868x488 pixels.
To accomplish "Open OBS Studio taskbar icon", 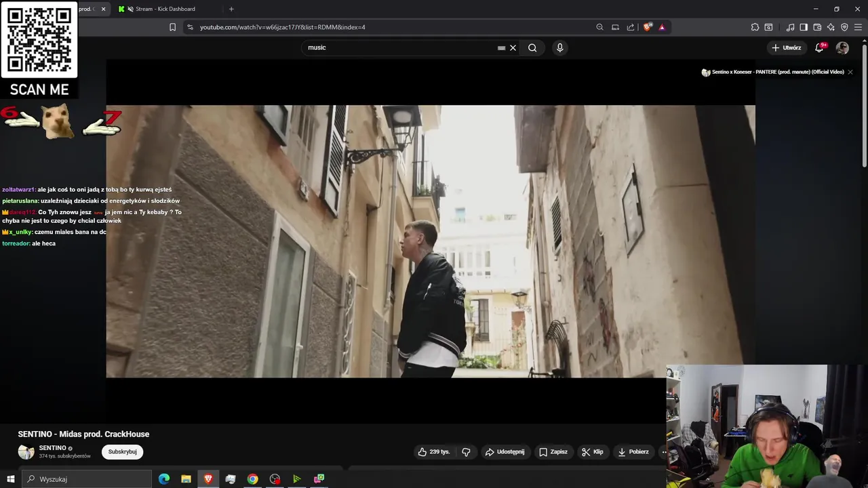I will [x=275, y=479].
